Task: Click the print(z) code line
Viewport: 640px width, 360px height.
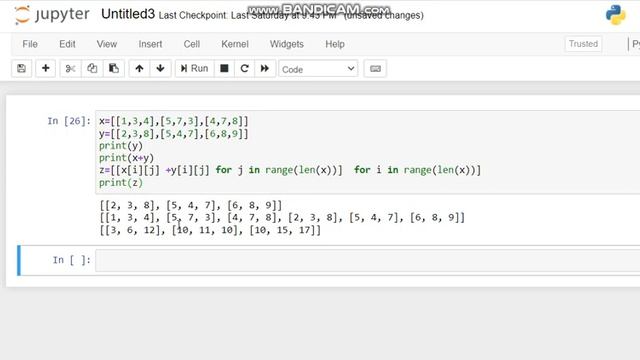Action: pos(121,182)
